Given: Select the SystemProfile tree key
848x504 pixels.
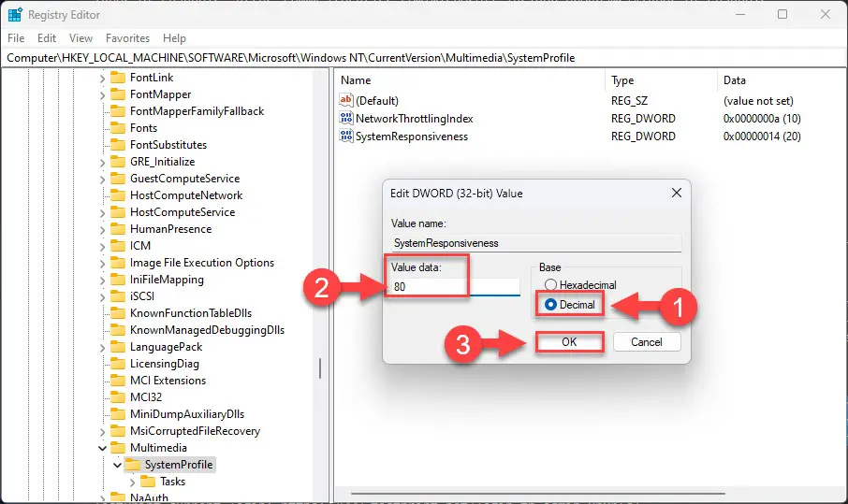Looking at the screenshot, I should pos(179,465).
